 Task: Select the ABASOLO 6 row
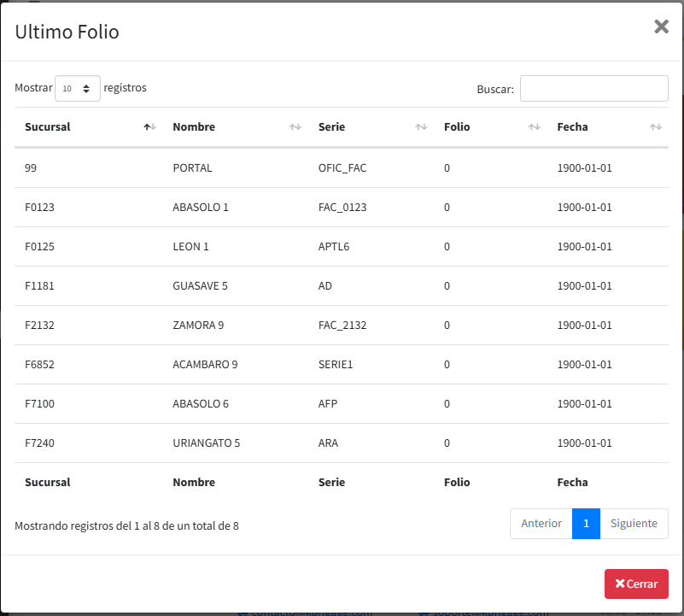coord(201,404)
